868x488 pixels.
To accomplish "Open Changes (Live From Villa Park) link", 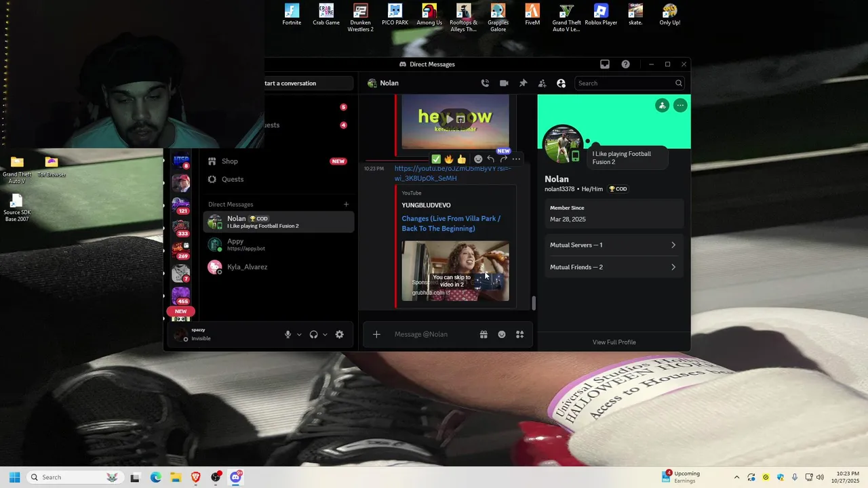I will pos(451,224).
